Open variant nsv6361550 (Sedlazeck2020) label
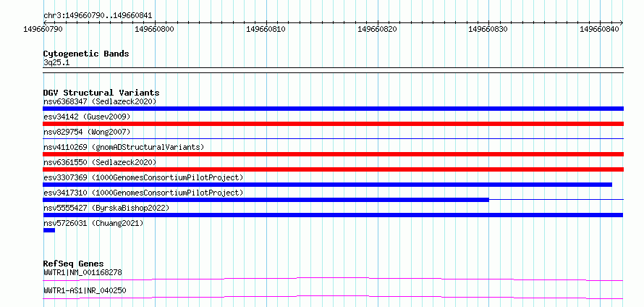Screen dimensions: 644x307 (x=100, y=162)
